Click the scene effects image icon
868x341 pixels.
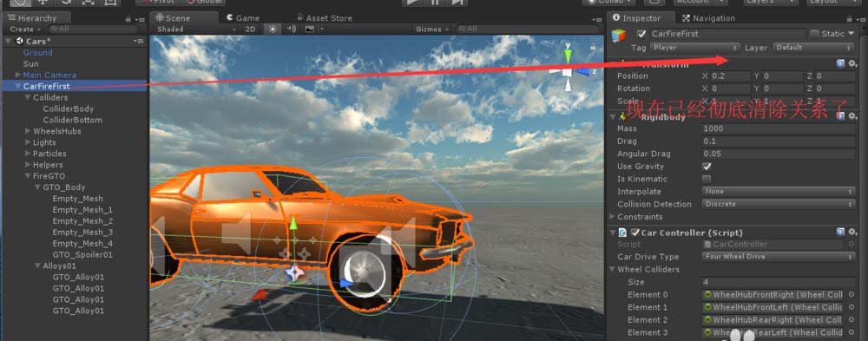click(310, 30)
